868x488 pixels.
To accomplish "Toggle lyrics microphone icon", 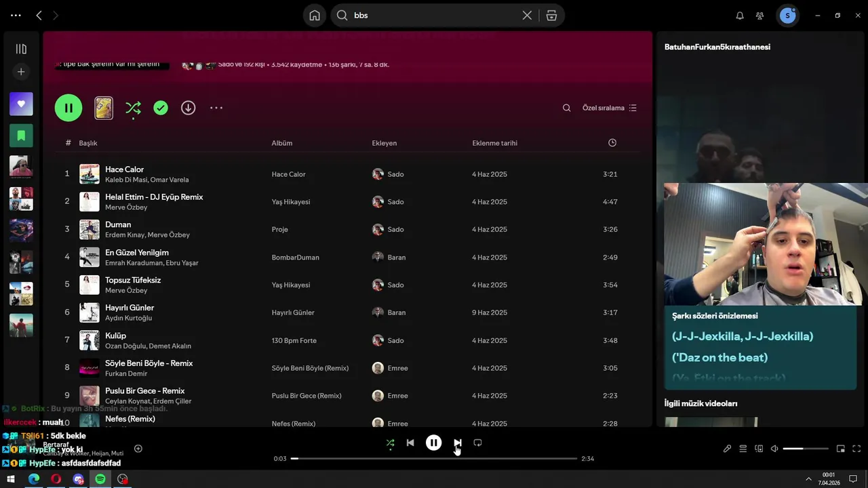I will click(x=727, y=449).
